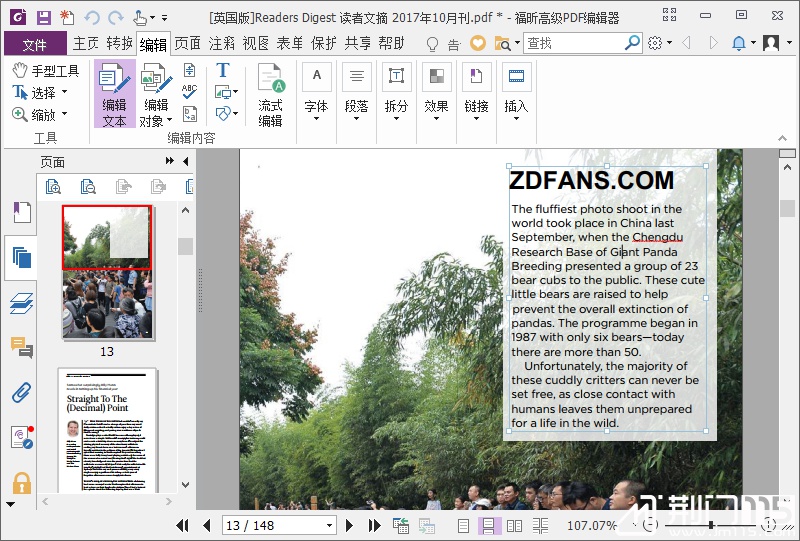Click the thumbnail panel scroll down arrow
The image size is (800, 541).
(x=185, y=484)
